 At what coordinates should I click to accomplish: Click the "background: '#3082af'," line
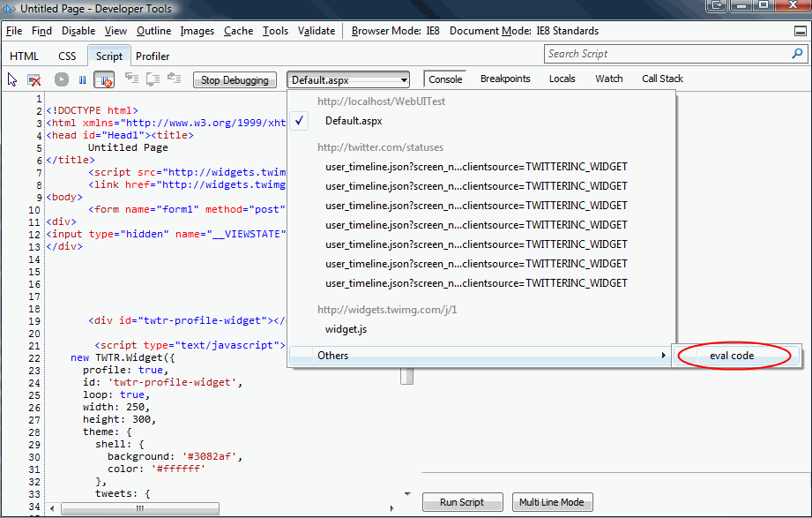[175, 457]
